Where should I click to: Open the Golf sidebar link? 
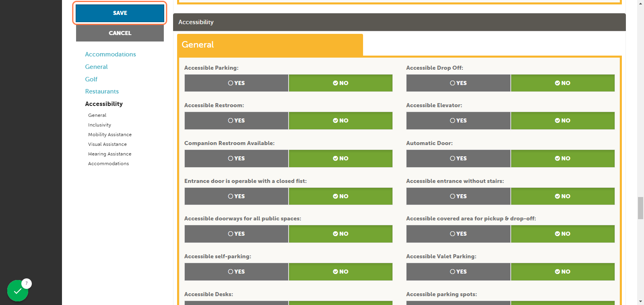click(x=91, y=79)
